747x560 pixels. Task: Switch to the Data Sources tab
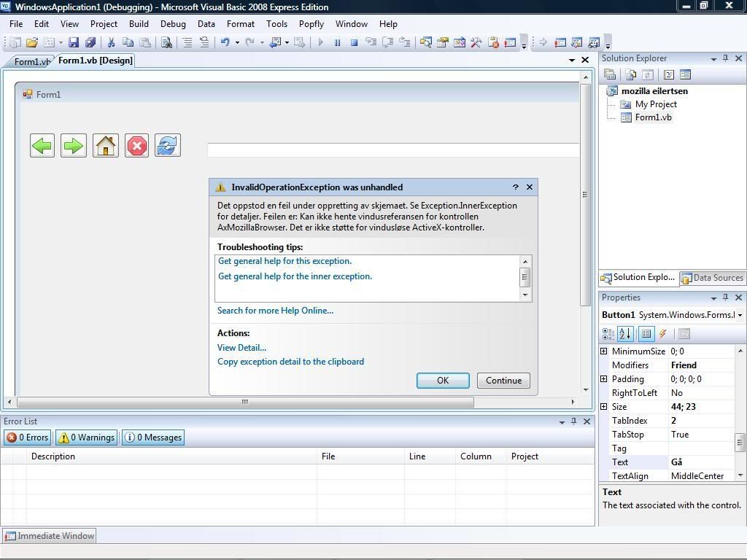pos(711,278)
